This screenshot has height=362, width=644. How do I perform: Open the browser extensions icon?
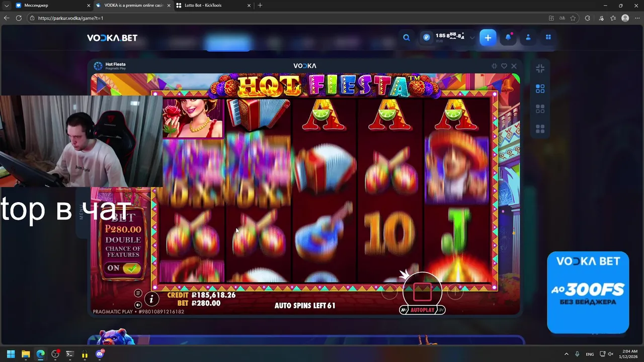point(587,18)
